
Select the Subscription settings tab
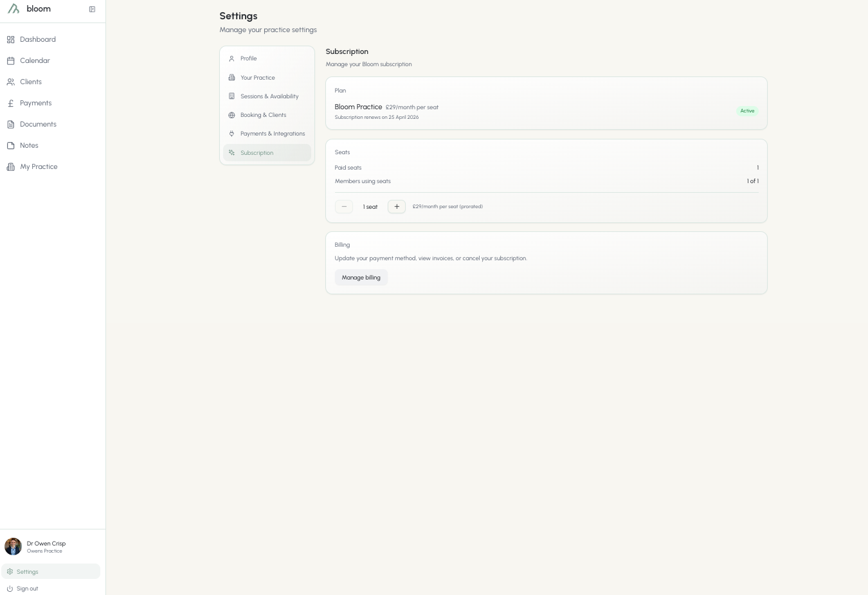[x=267, y=153]
